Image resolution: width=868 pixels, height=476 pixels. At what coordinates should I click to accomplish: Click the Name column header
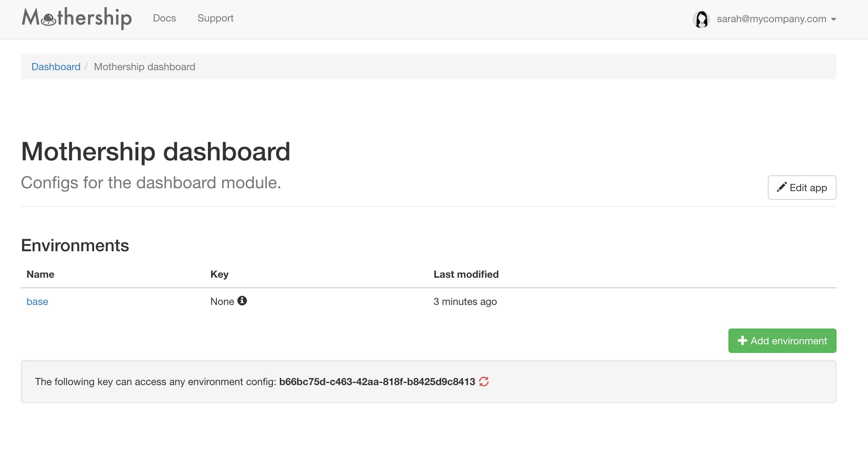40,274
